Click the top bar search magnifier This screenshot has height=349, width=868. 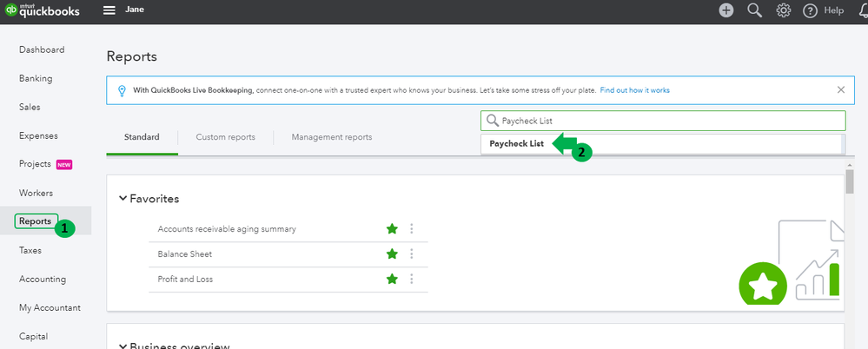point(754,10)
